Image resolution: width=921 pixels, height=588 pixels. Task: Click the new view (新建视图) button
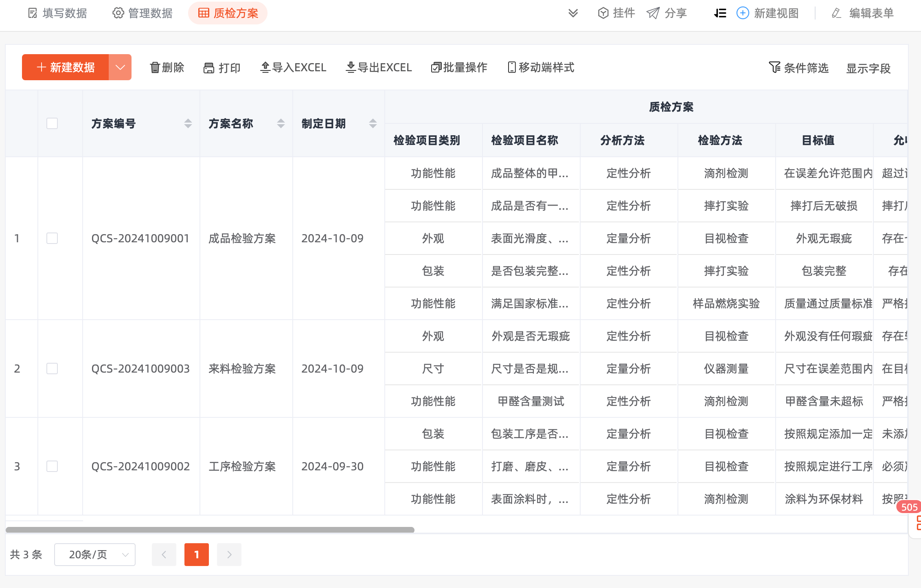click(x=767, y=13)
